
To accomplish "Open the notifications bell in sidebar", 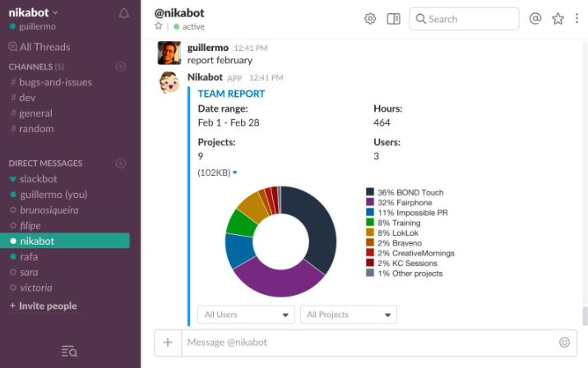I will click(x=123, y=14).
